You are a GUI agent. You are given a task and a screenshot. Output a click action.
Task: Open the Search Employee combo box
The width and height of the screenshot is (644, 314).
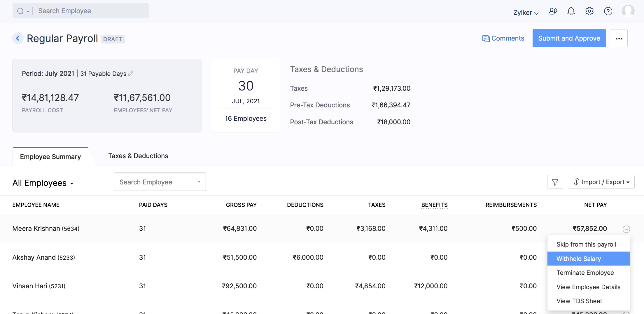tap(160, 182)
